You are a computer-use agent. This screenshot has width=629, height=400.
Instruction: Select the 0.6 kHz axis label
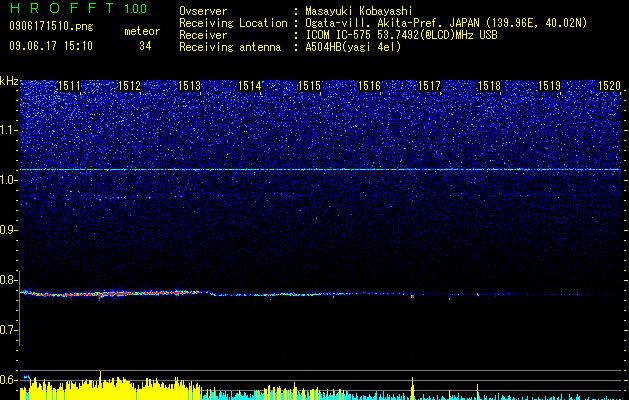click(8, 380)
